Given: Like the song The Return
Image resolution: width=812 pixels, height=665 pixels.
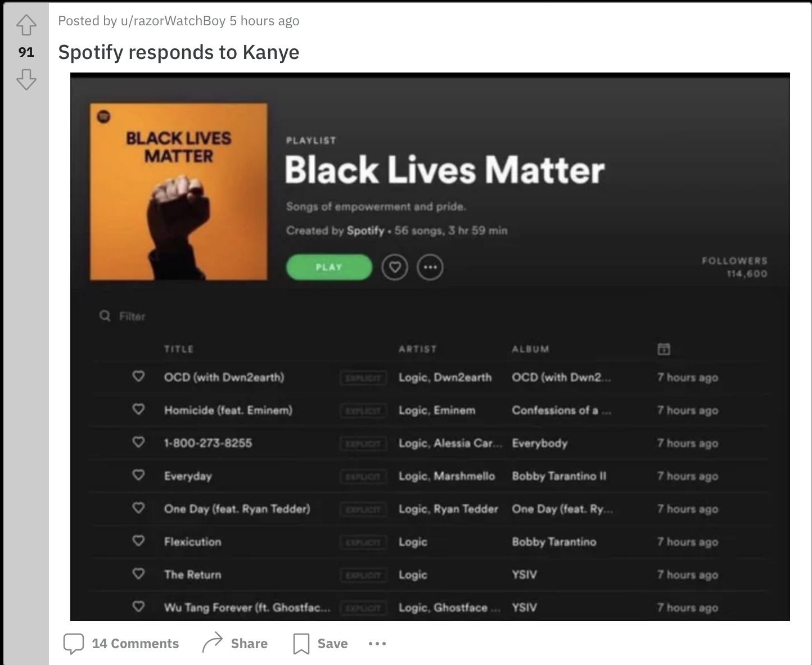Looking at the screenshot, I should coord(138,574).
